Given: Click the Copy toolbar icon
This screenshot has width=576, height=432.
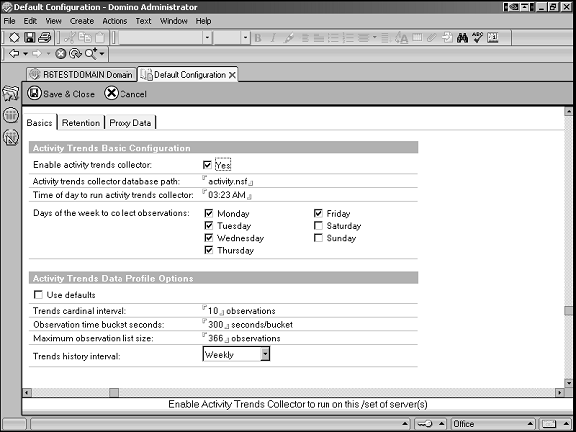Looking at the screenshot, I should coord(85,37).
